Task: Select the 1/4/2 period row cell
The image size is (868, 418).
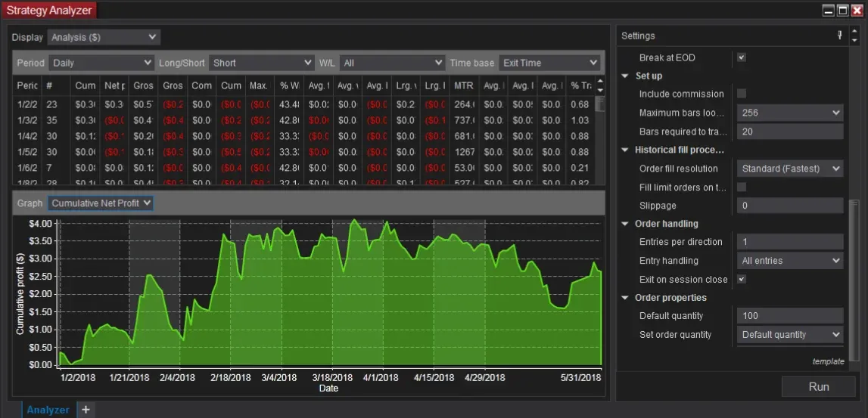Action: point(27,136)
